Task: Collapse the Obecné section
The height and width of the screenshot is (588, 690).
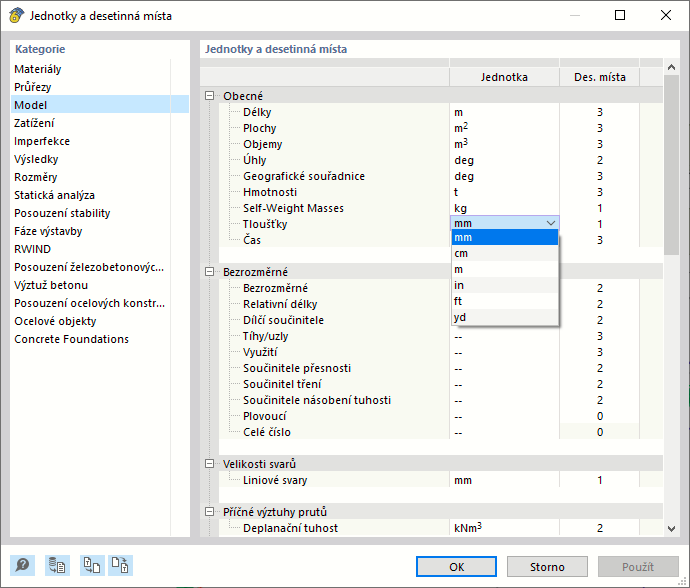Action: 210,96
